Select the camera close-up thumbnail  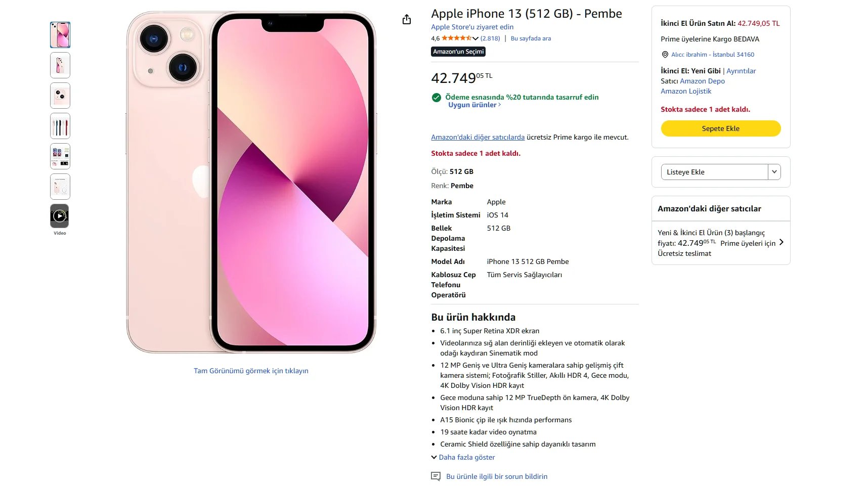point(60,96)
